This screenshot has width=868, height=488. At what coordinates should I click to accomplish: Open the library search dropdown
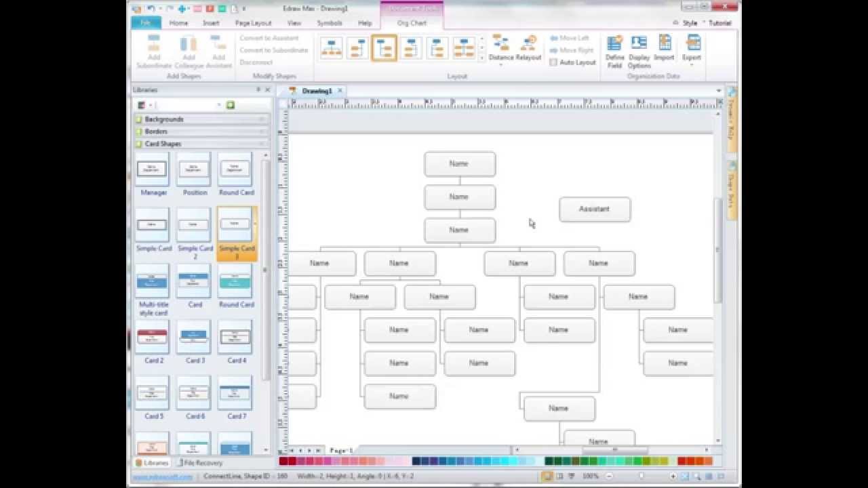219,105
